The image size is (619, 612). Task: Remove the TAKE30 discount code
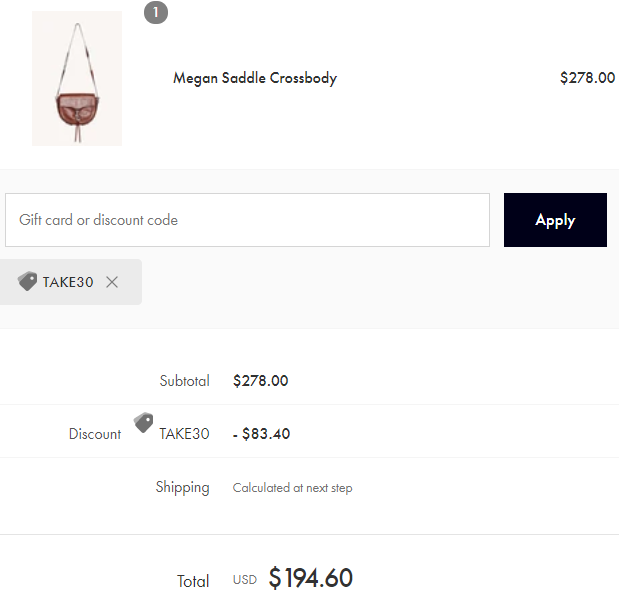(112, 282)
